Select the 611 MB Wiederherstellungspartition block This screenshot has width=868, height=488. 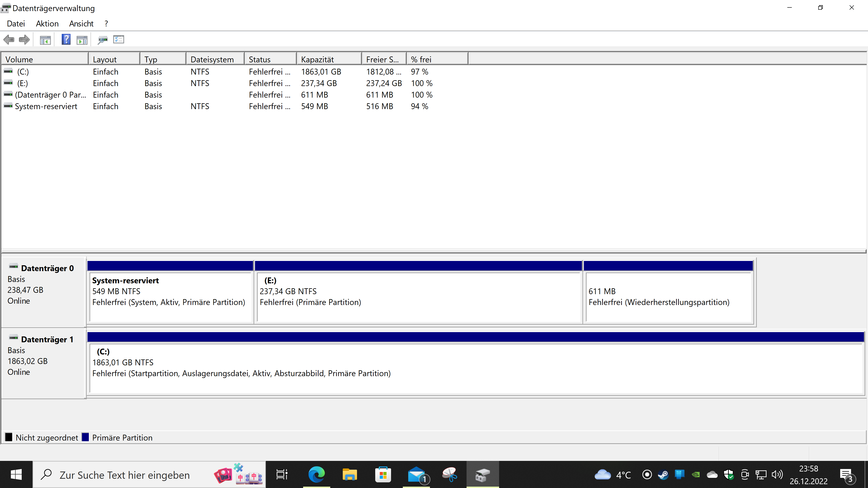click(669, 296)
